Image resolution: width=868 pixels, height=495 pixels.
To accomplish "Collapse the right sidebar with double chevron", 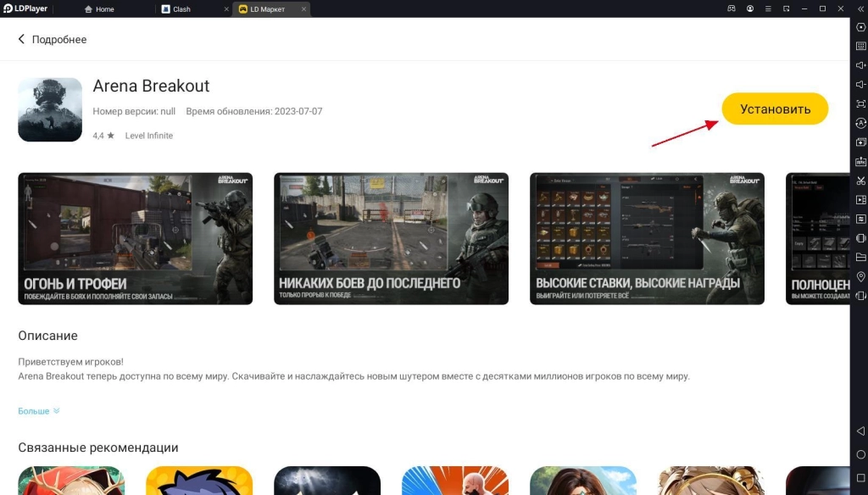I will 860,8.
